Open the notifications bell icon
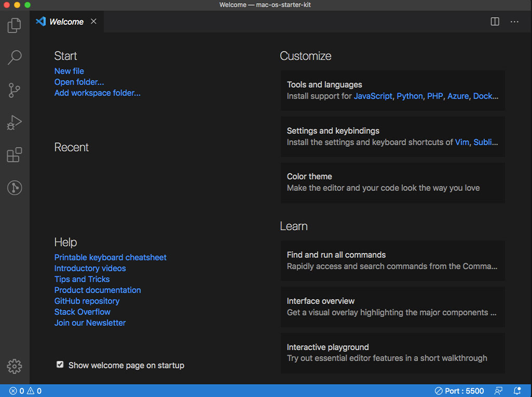The image size is (532, 397). tap(516, 391)
